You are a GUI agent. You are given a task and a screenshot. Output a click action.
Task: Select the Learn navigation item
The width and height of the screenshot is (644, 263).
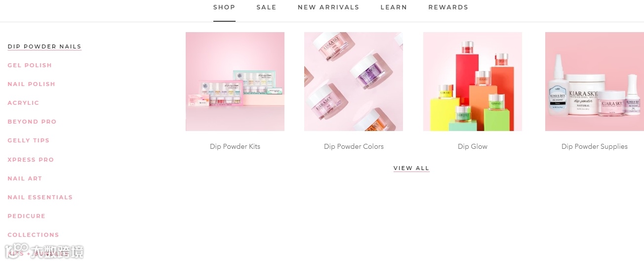pyautogui.click(x=394, y=7)
